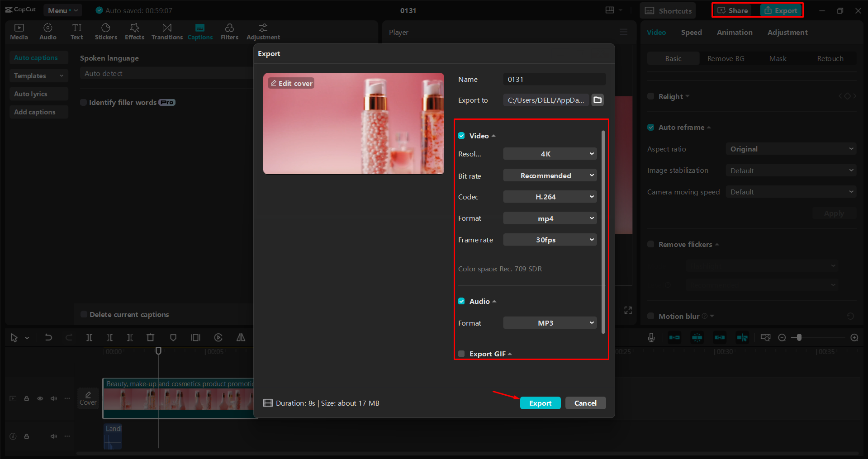The width and height of the screenshot is (868, 459).
Task: Open the audio Format dropdown showing MP3
Action: point(550,323)
